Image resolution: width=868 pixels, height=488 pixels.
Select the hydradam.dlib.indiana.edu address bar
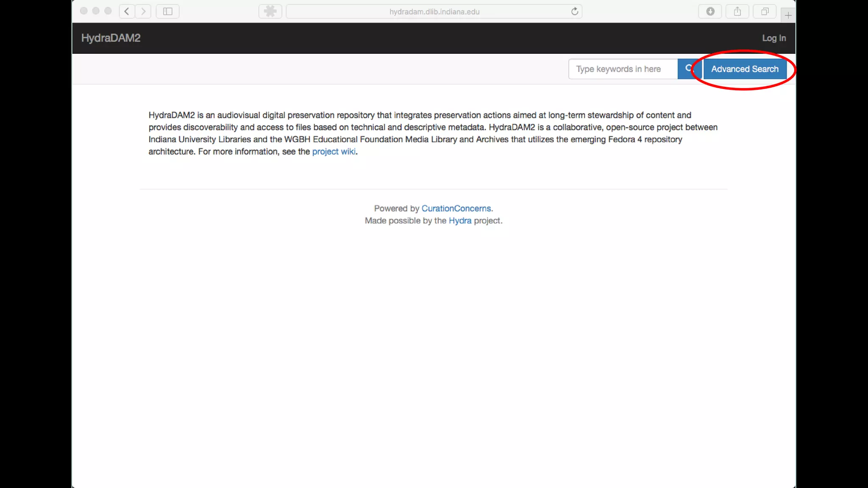tap(434, 12)
